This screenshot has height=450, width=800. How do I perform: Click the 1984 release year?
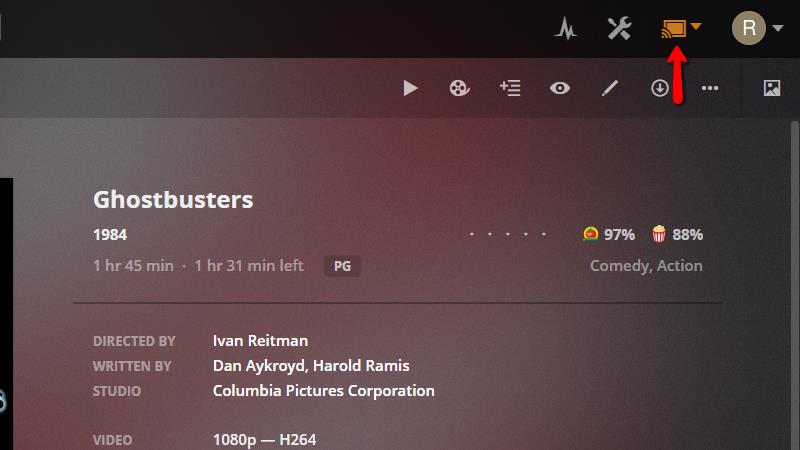(110, 234)
